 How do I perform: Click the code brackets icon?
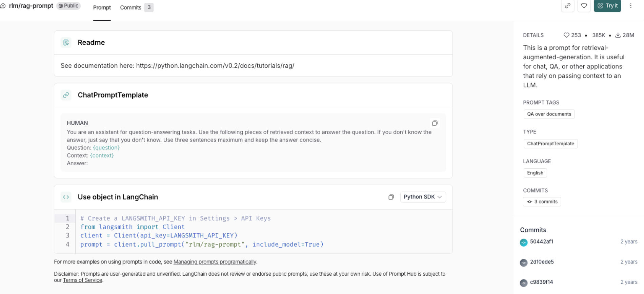[66, 197]
